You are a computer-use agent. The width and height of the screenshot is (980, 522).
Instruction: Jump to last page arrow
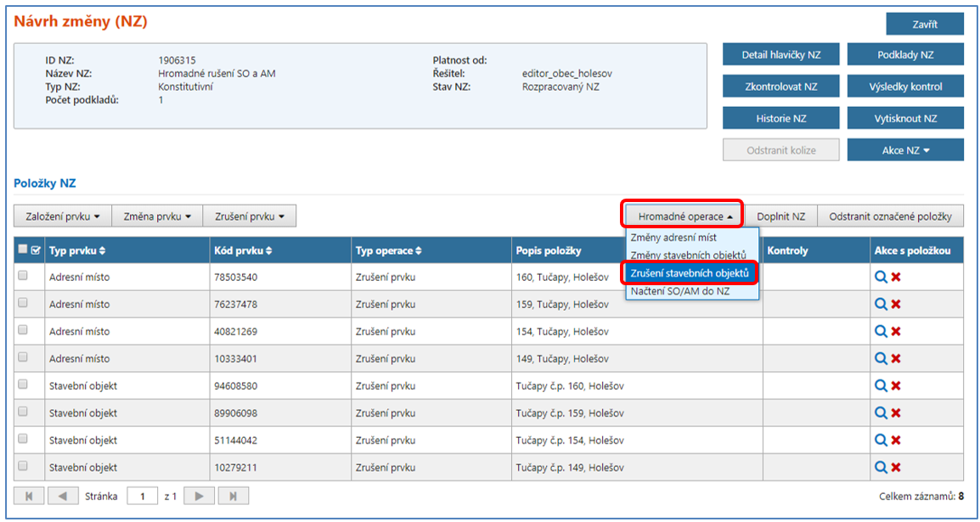coord(234,496)
